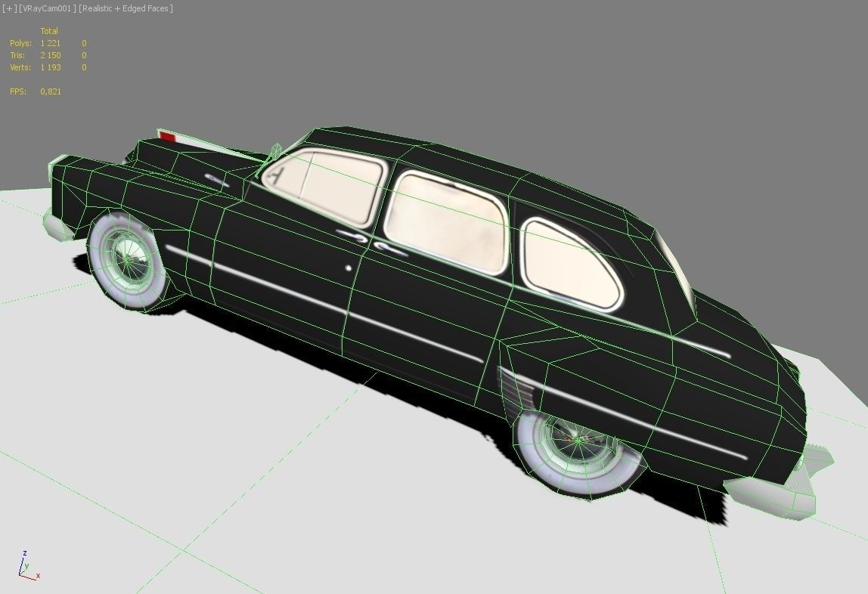Screen dimensions: 868x594
Task: Click the triangle count value 2 150
Action: [51, 55]
